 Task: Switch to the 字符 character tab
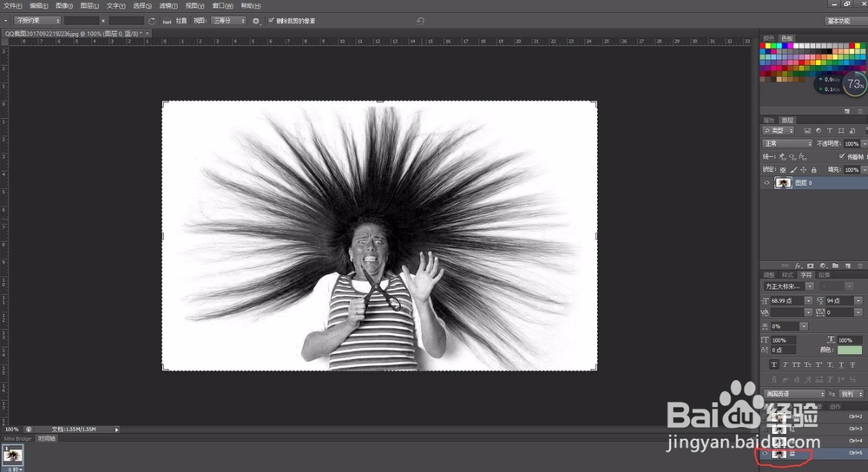(x=806, y=275)
